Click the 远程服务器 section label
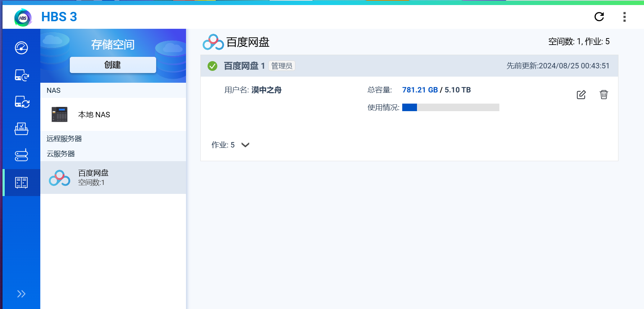 64,138
